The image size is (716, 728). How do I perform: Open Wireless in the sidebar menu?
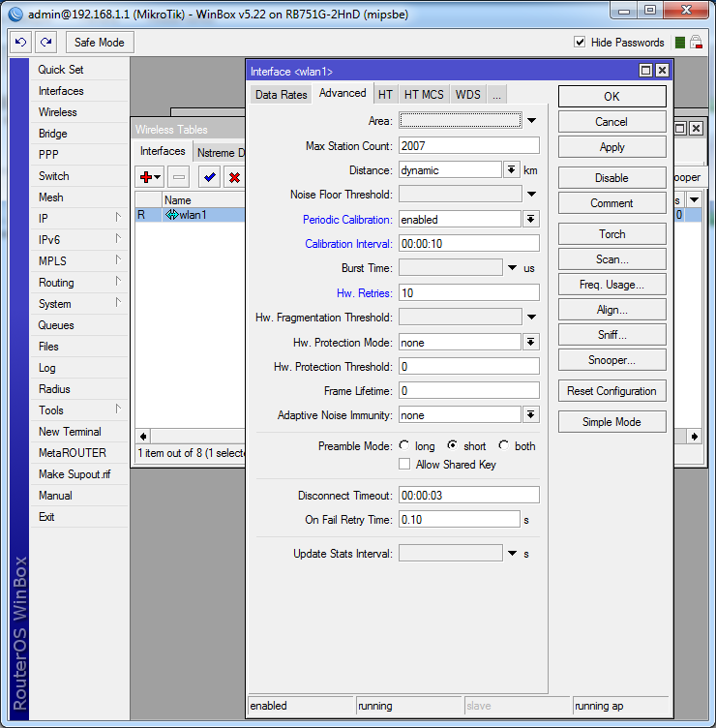[x=79, y=112]
